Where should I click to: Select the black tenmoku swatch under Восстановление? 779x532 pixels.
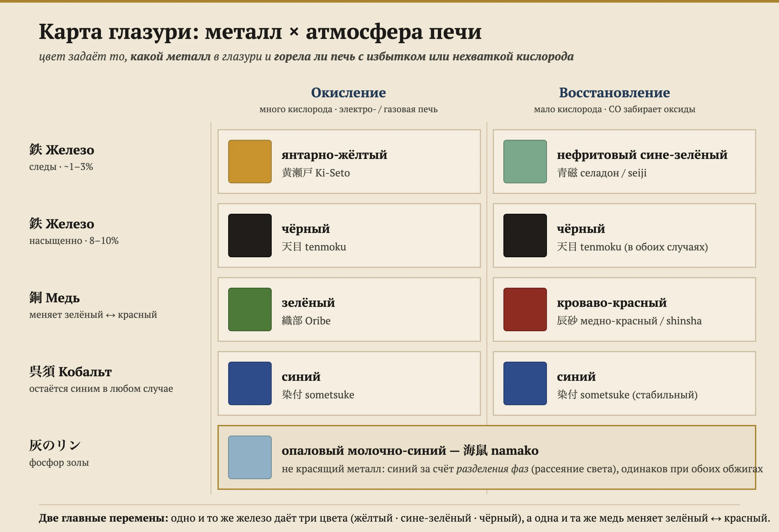(x=525, y=236)
